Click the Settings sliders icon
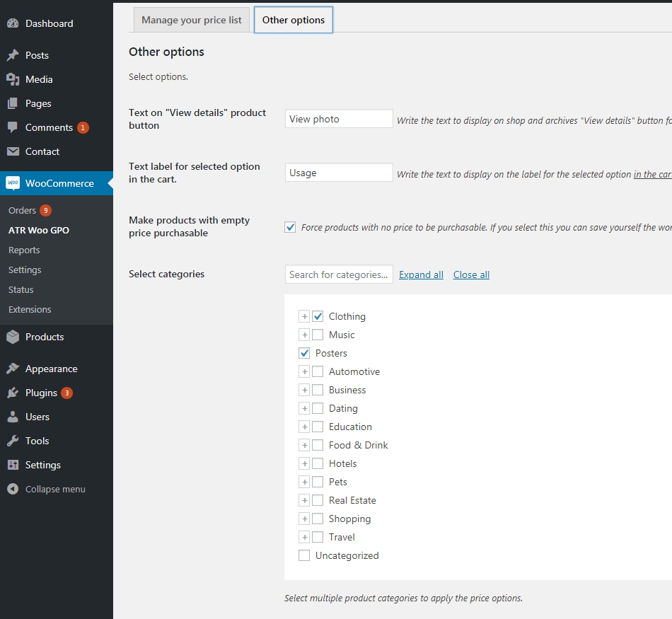The height and width of the screenshot is (619, 672). [13, 465]
